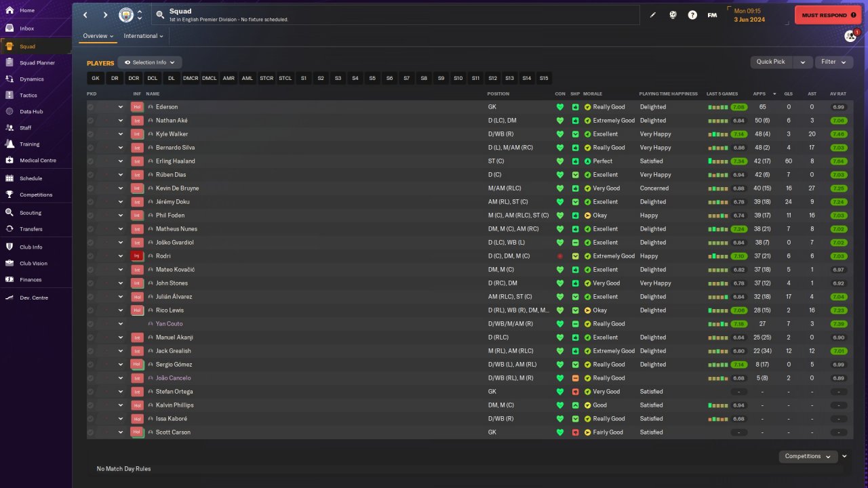Open Club Info page

click(x=31, y=247)
